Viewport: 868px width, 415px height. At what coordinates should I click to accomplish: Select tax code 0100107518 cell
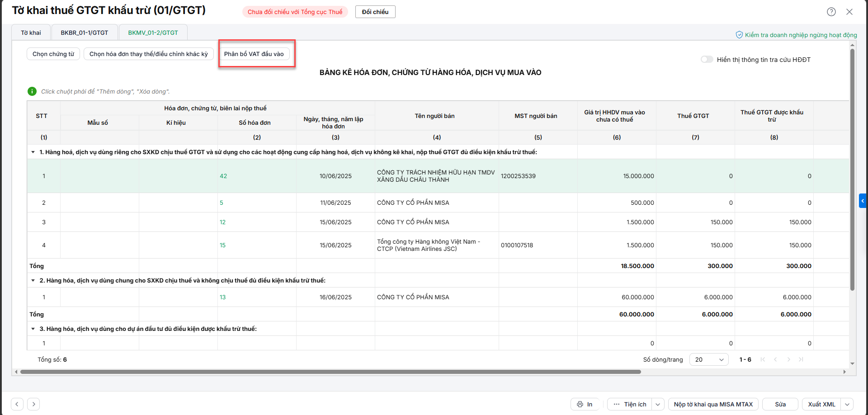538,245
